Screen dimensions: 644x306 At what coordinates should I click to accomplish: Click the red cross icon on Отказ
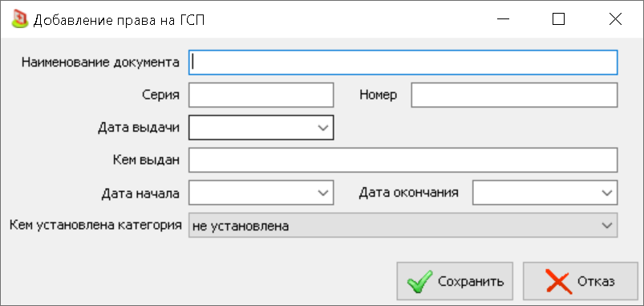(558, 282)
